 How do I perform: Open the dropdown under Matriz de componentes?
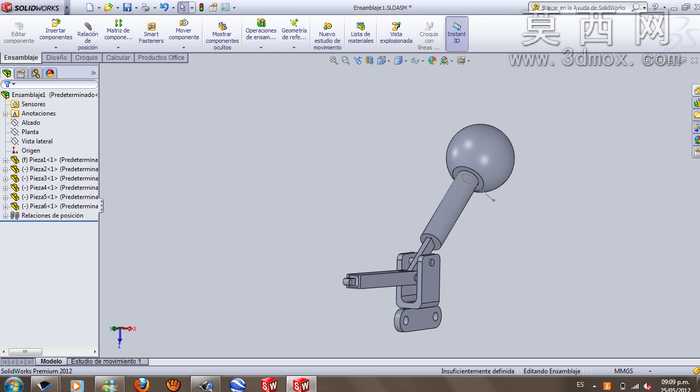(118, 47)
